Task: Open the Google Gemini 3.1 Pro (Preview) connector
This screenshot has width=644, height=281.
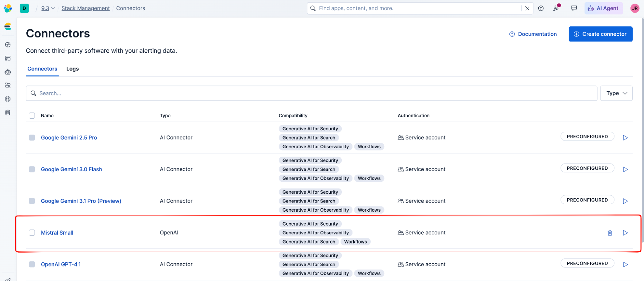Action: point(81,201)
